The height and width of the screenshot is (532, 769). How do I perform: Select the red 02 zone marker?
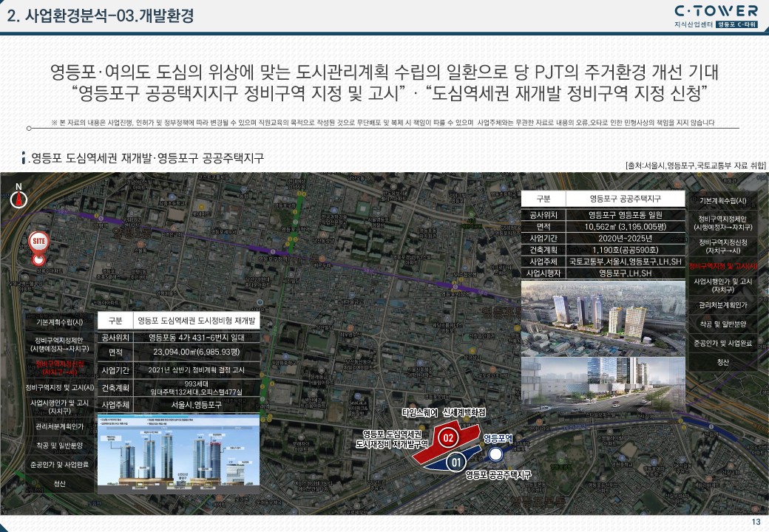pyautogui.click(x=447, y=438)
